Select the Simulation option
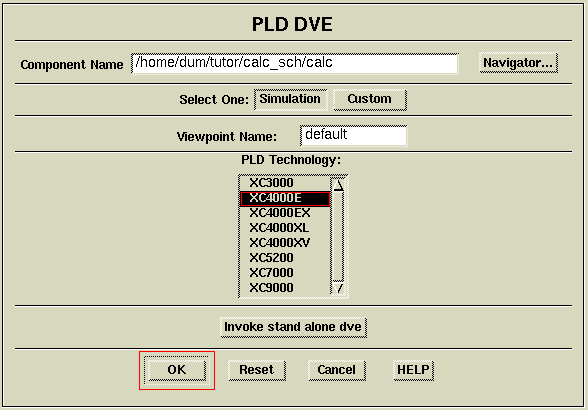 pyautogui.click(x=291, y=99)
